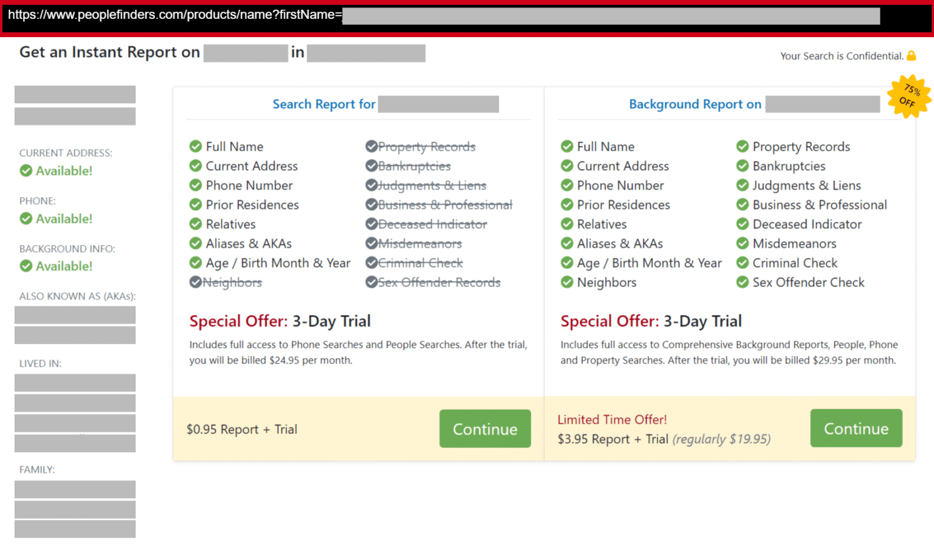The width and height of the screenshot is (934, 560).
Task: Click the lock icon near Your Search is Confidential
Action: tap(912, 55)
